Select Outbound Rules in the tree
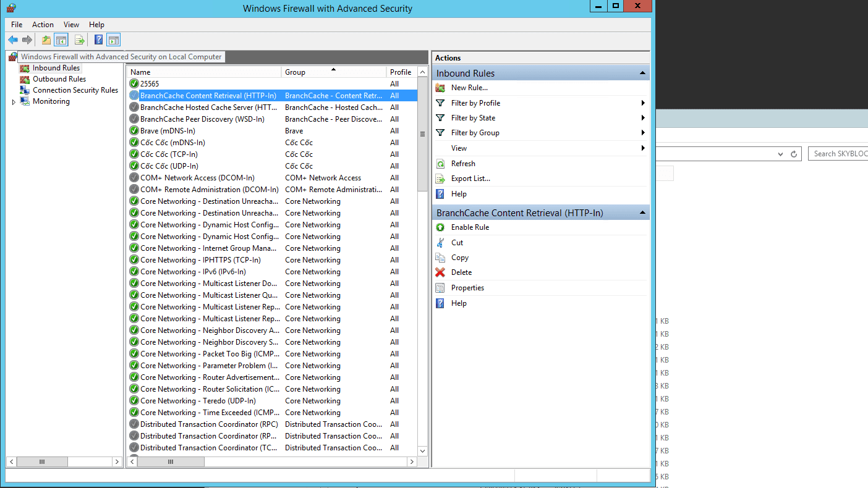Image resolution: width=868 pixels, height=488 pixels. click(x=59, y=79)
